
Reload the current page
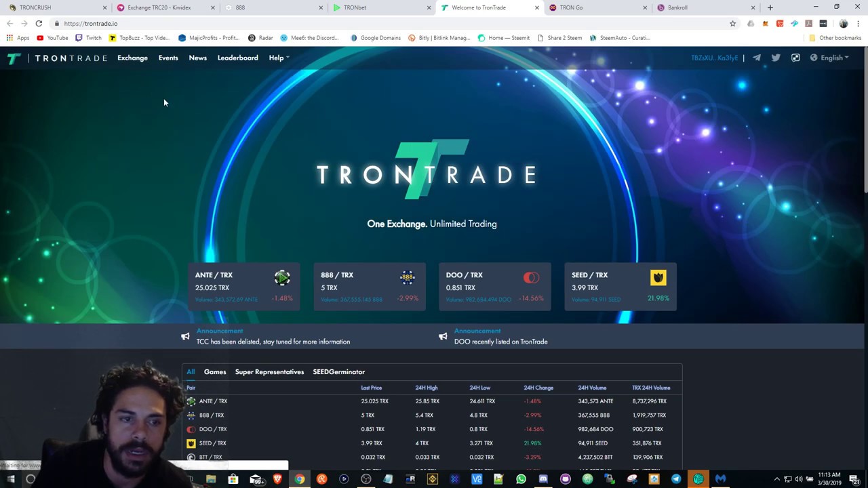[39, 24]
